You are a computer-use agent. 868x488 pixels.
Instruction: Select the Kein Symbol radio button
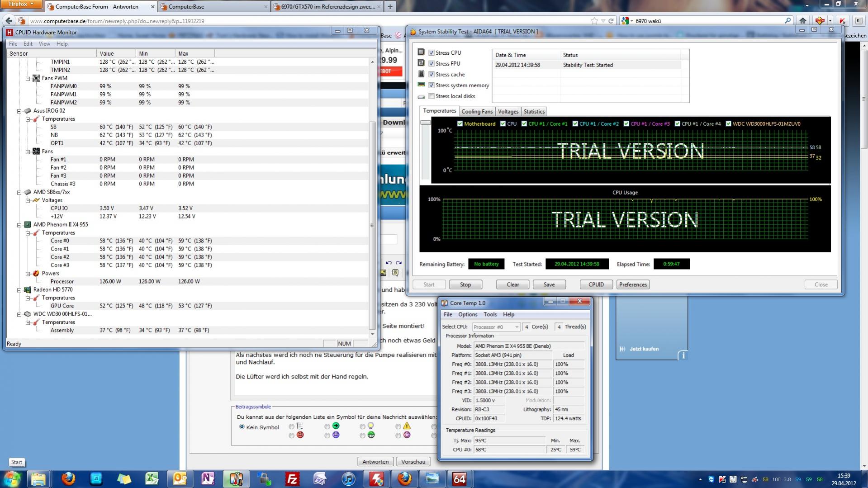[242, 427]
